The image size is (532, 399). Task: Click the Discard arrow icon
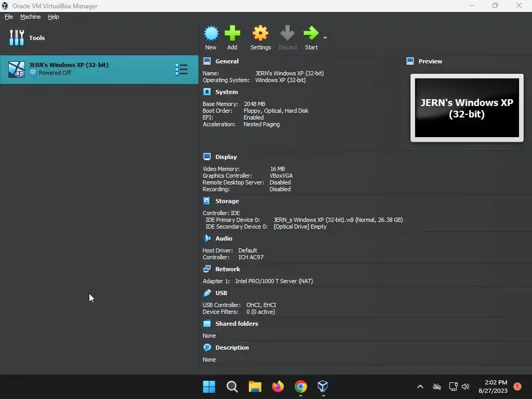(x=287, y=33)
